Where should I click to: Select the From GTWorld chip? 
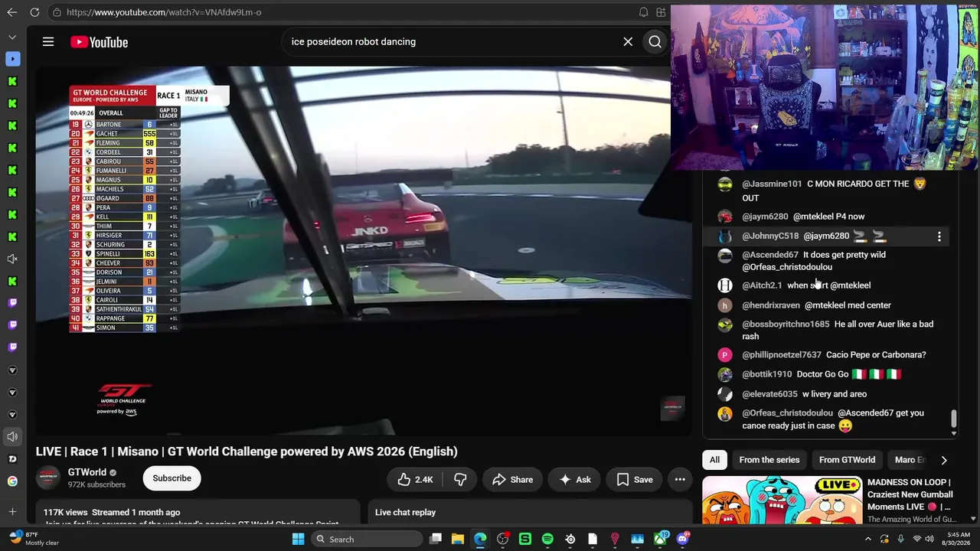847,460
